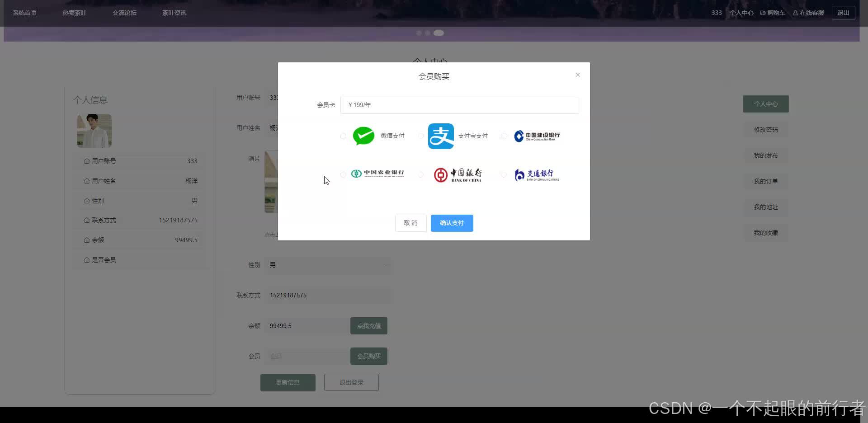Screen dimensions: 868x423
Task: Click the 退出登录 button
Action: [351, 382]
